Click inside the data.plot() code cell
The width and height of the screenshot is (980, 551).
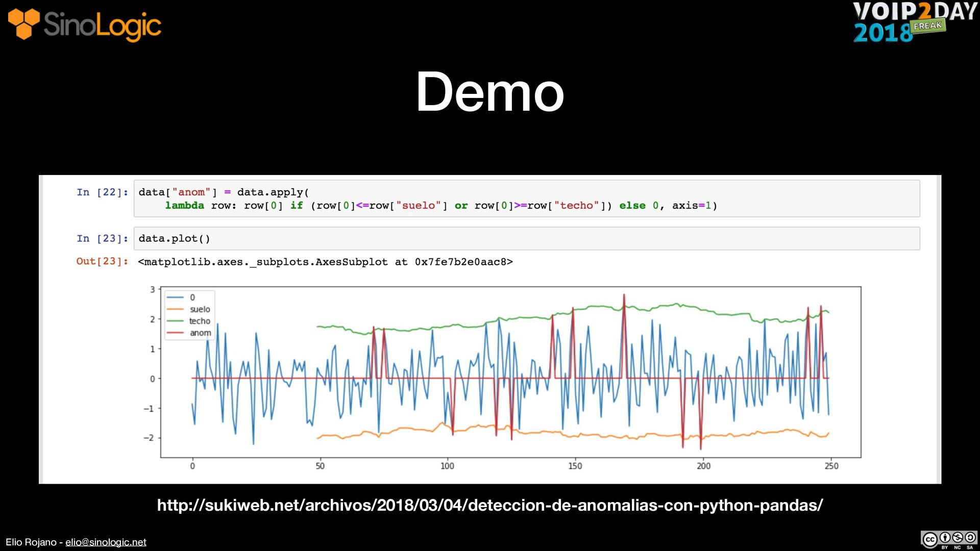(x=526, y=238)
